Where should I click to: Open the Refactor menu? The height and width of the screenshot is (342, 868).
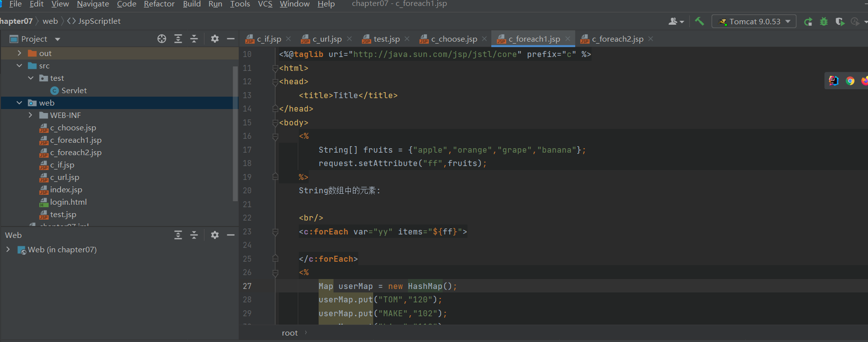click(159, 4)
